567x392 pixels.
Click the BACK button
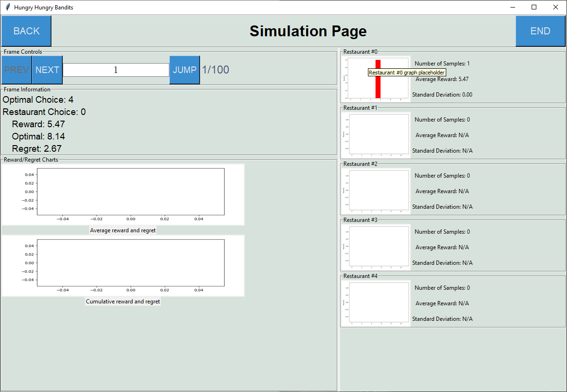26,31
